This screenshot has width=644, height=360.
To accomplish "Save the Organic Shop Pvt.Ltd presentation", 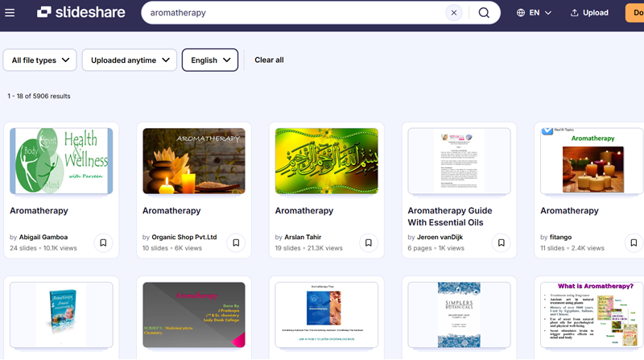I will pos(236,242).
